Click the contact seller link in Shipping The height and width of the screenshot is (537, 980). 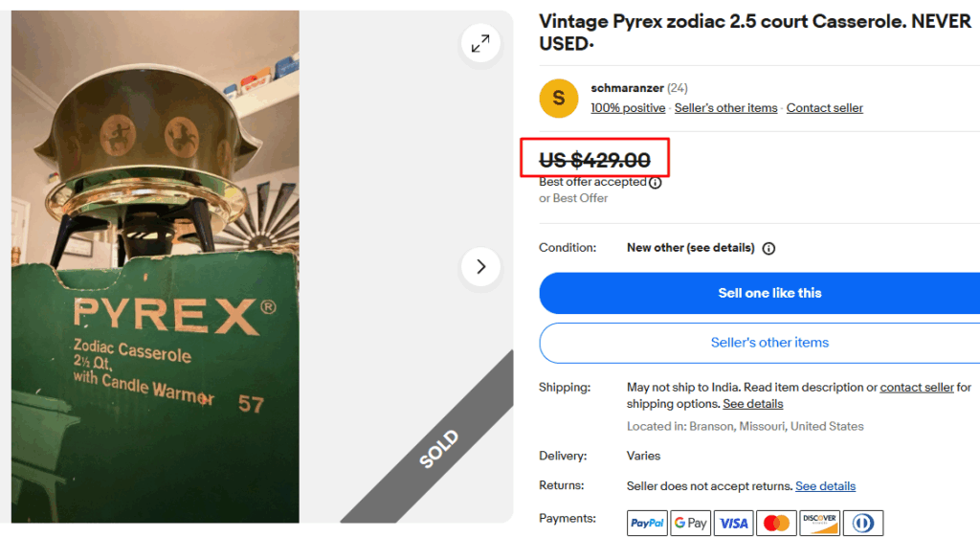[x=917, y=388]
